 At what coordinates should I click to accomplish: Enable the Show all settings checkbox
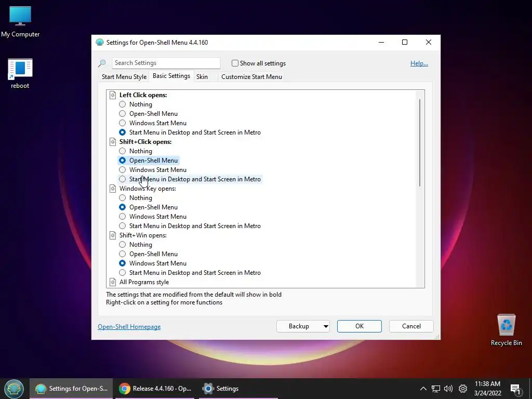pos(235,63)
